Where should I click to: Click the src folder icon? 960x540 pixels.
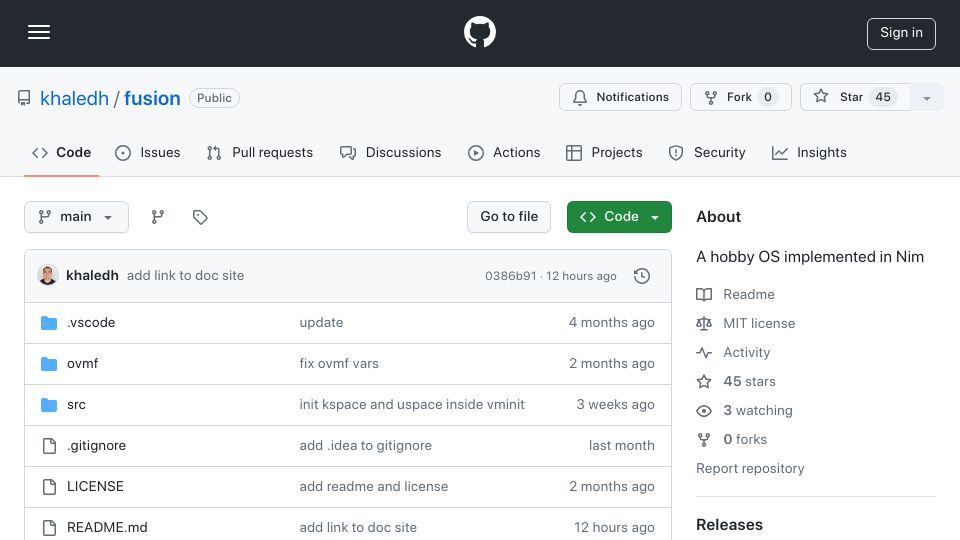[x=49, y=405]
